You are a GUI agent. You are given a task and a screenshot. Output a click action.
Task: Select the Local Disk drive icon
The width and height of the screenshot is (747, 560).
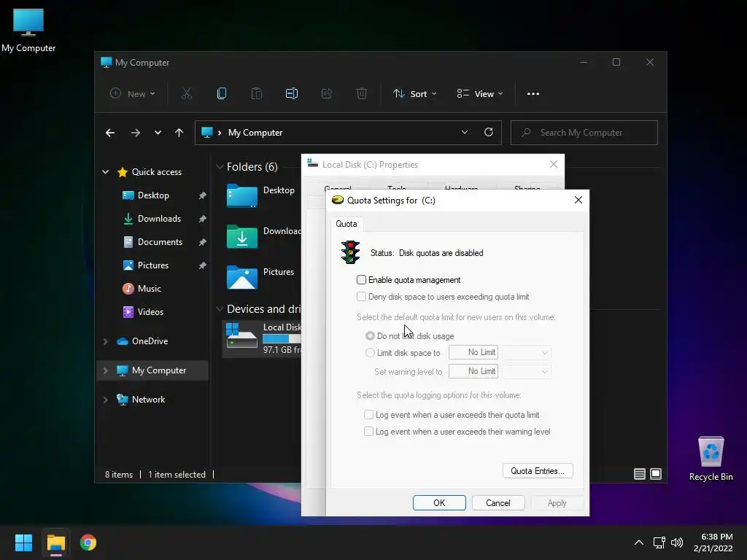point(242,335)
